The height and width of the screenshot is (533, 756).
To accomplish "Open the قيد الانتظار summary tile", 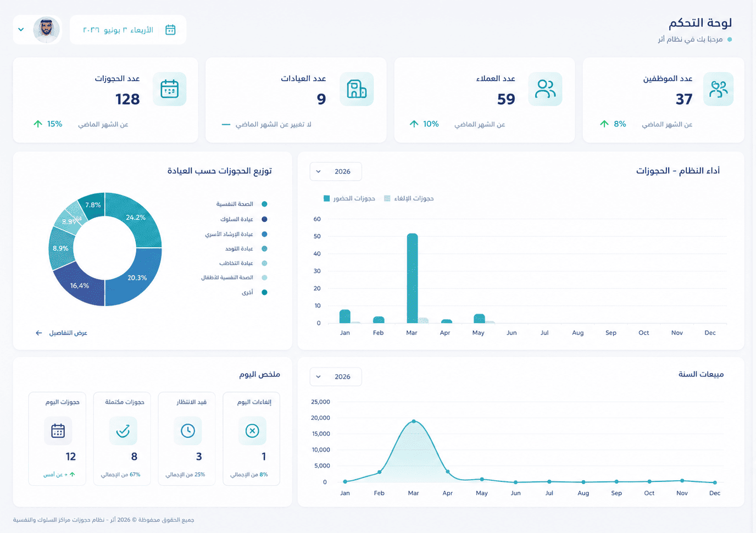I will coord(187,438).
